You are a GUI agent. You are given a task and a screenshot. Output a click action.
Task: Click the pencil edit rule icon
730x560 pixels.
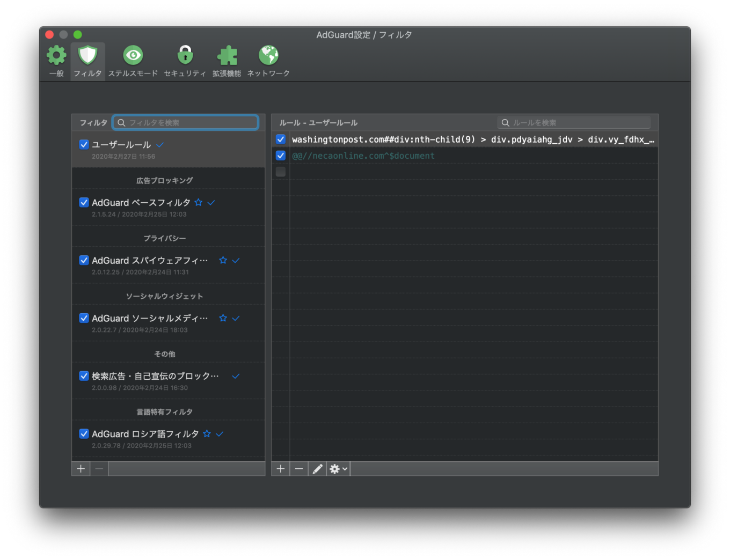(x=317, y=469)
